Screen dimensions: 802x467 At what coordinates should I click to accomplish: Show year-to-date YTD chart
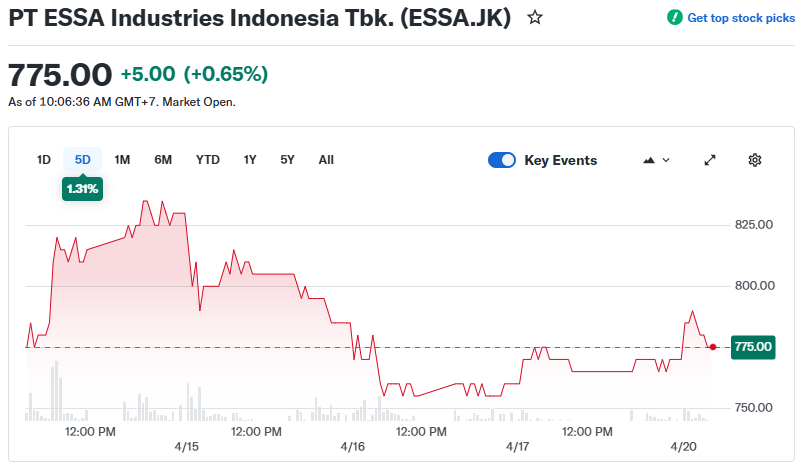point(208,160)
